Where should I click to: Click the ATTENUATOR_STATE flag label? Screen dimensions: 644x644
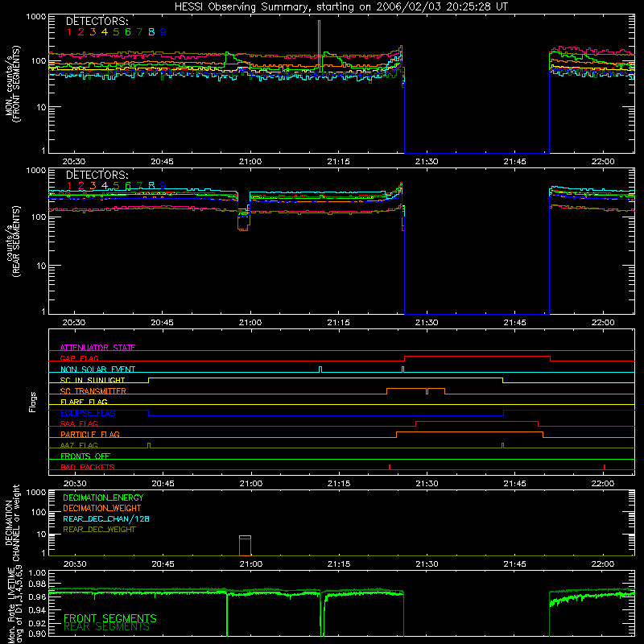click(97, 348)
